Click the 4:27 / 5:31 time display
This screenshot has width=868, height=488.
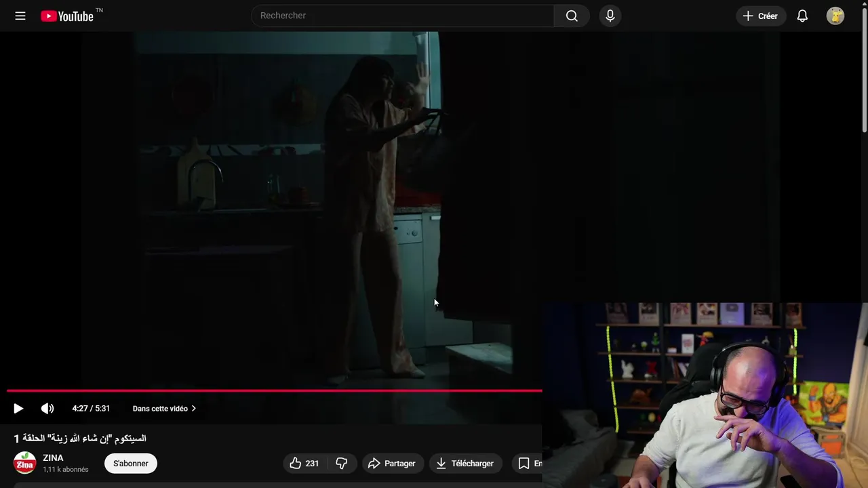click(x=91, y=409)
